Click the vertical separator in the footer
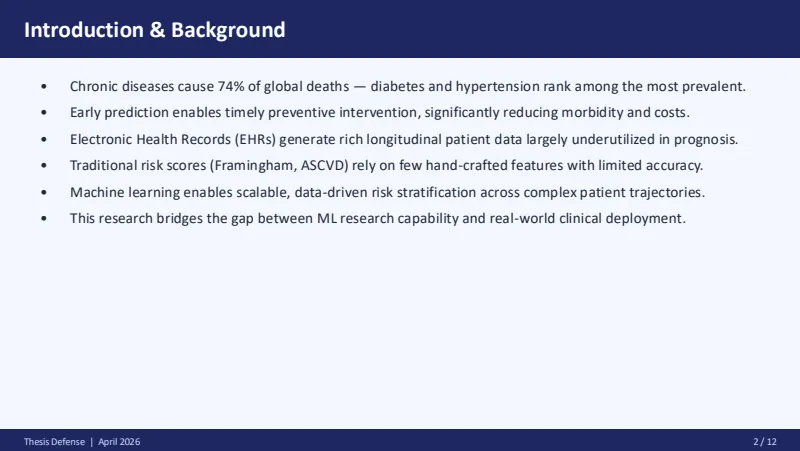800x451 pixels. click(92, 442)
